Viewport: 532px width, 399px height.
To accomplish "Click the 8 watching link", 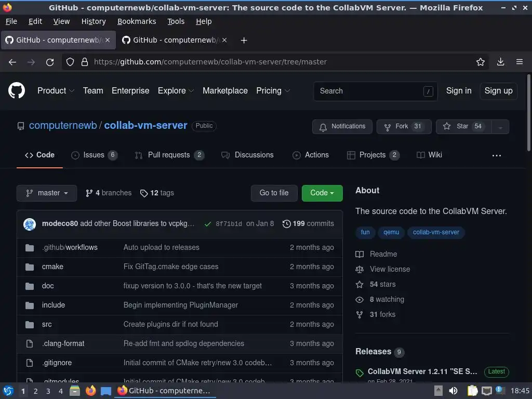I will coord(380,300).
